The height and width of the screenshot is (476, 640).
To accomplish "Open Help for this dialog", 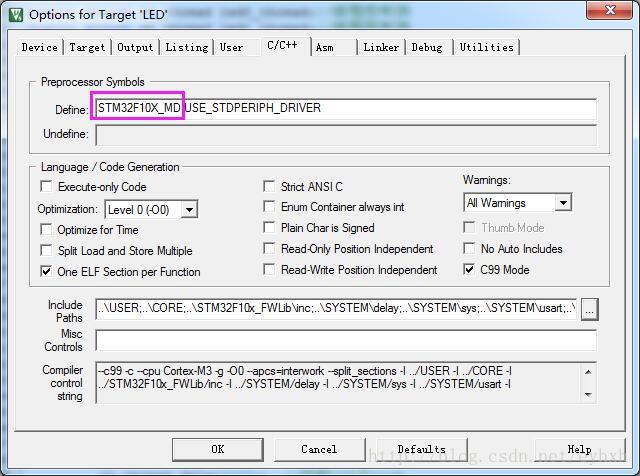I will (579, 449).
